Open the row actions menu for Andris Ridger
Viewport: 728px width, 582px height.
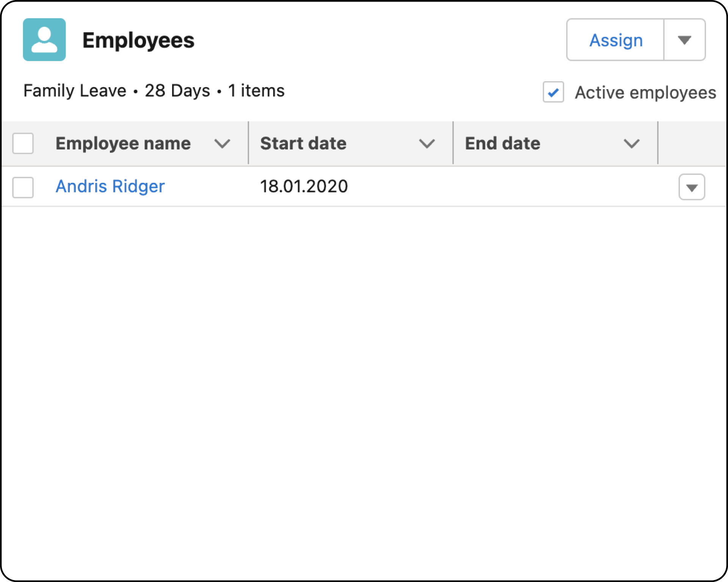pyautogui.click(x=692, y=187)
